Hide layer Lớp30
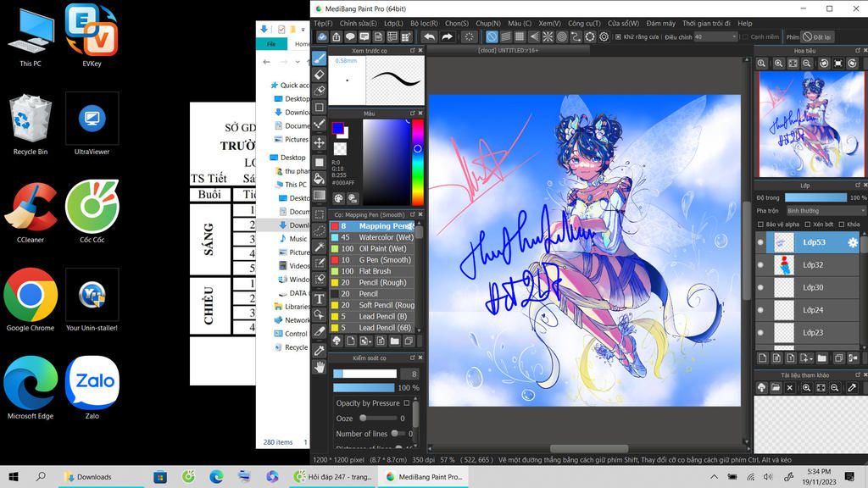 tap(760, 288)
